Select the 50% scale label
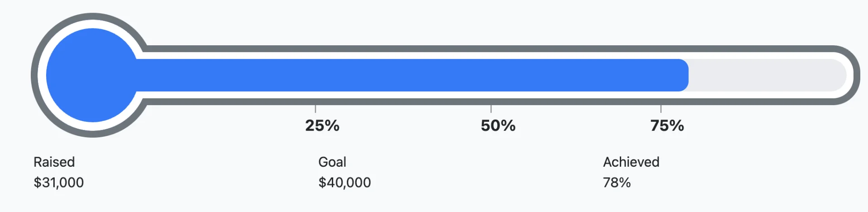The height and width of the screenshot is (212, 868). click(498, 125)
